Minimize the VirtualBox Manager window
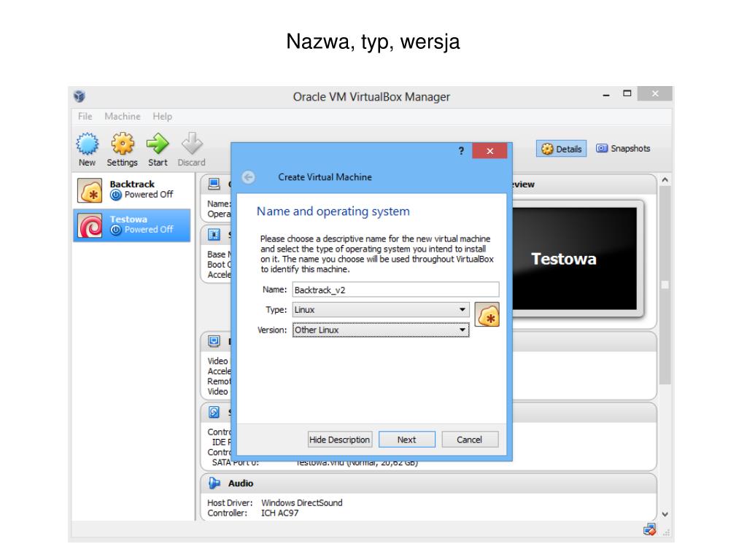This screenshot has height=560, width=747. coord(606,94)
